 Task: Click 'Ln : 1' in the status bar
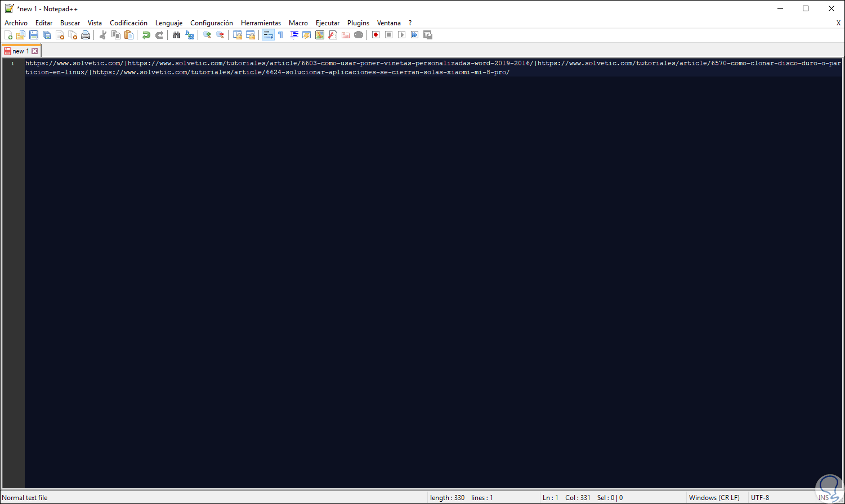click(551, 498)
